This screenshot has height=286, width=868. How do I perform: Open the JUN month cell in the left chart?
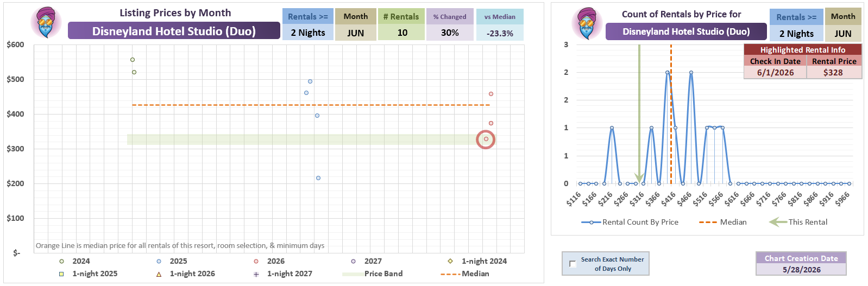(x=355, y=33)
